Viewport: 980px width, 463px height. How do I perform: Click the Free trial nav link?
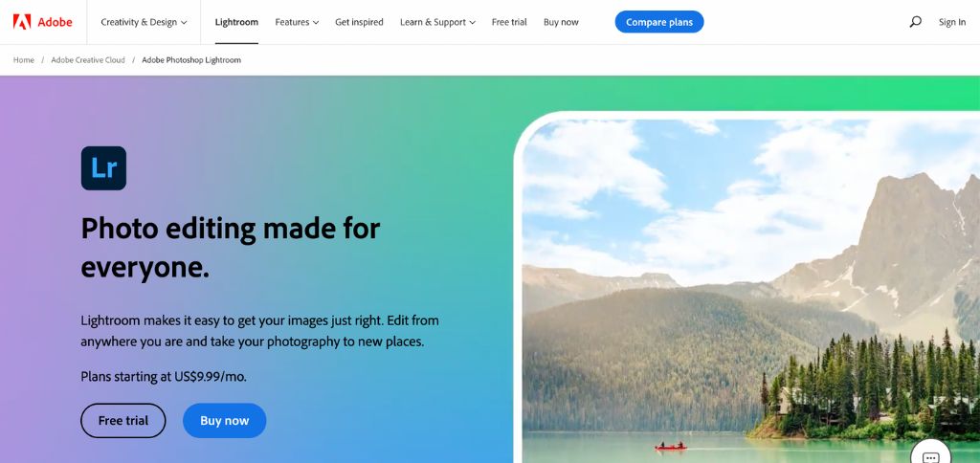(509, 22)
